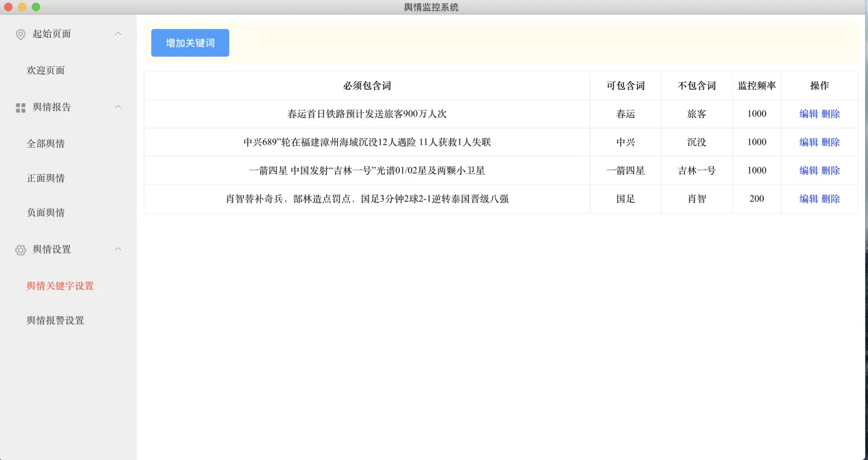This screenshot has width=868, height=460.
Task: Open the 正面舆情 menu item
Action: 46,178
